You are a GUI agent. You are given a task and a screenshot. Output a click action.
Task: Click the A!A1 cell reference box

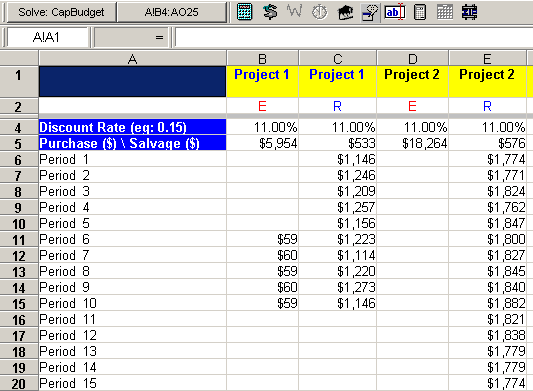pyautogui.click(x=47, y=37)
